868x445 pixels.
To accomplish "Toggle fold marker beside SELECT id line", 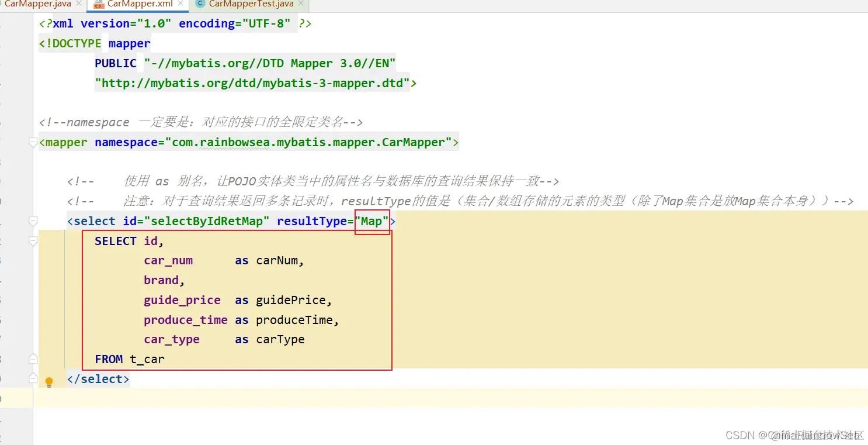I will point(33,241).
